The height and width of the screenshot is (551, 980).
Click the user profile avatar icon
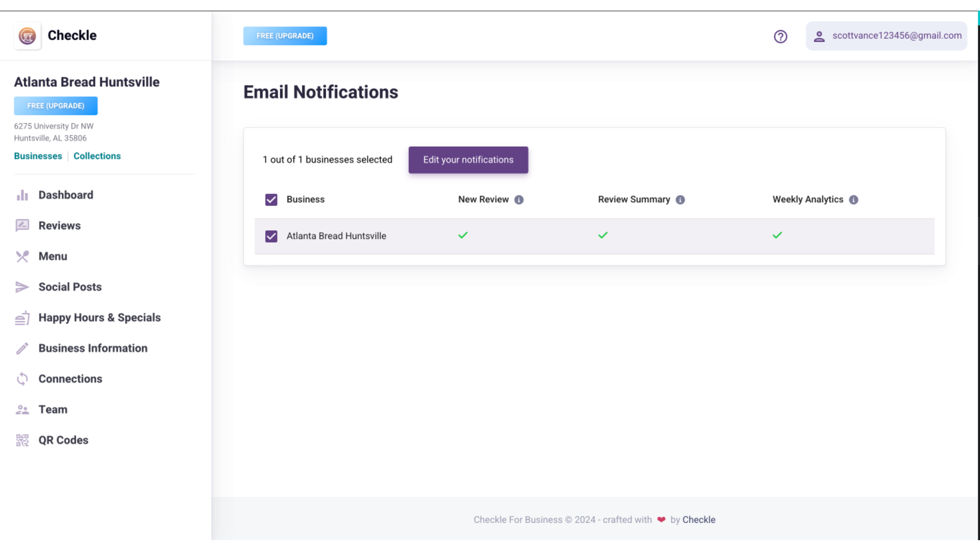click(x=819, y=37)
